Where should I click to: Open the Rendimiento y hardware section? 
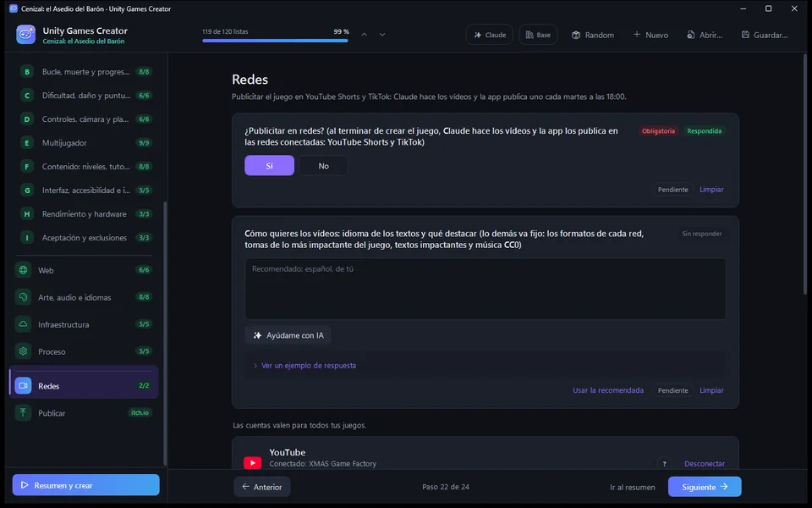tap(85, 213)
